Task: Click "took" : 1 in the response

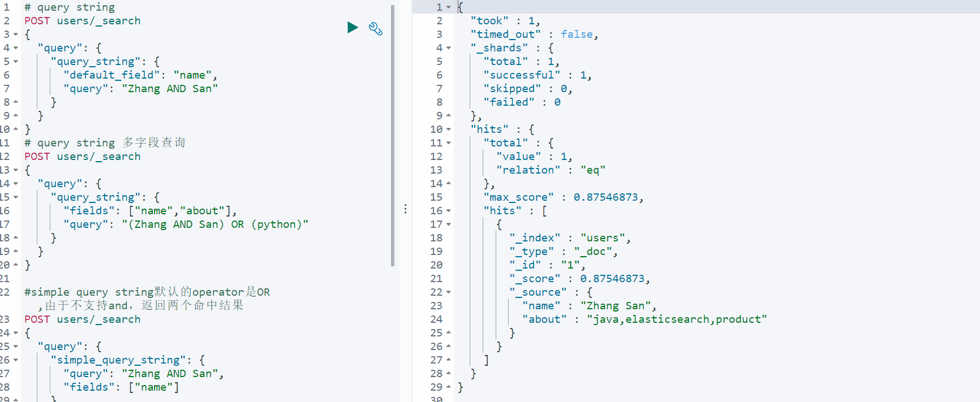Action: (x=505, y=21)
